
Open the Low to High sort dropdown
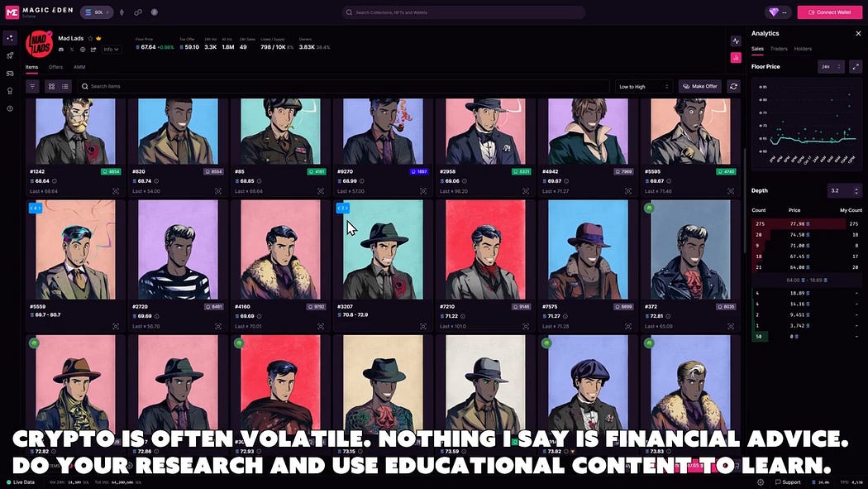tap(643, 86)
